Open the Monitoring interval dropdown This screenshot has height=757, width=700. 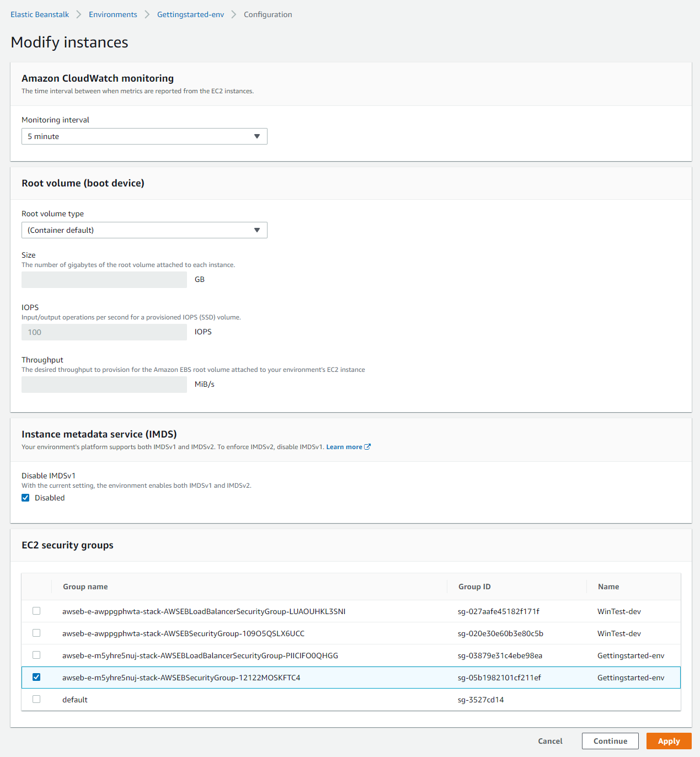click(144, 136)
